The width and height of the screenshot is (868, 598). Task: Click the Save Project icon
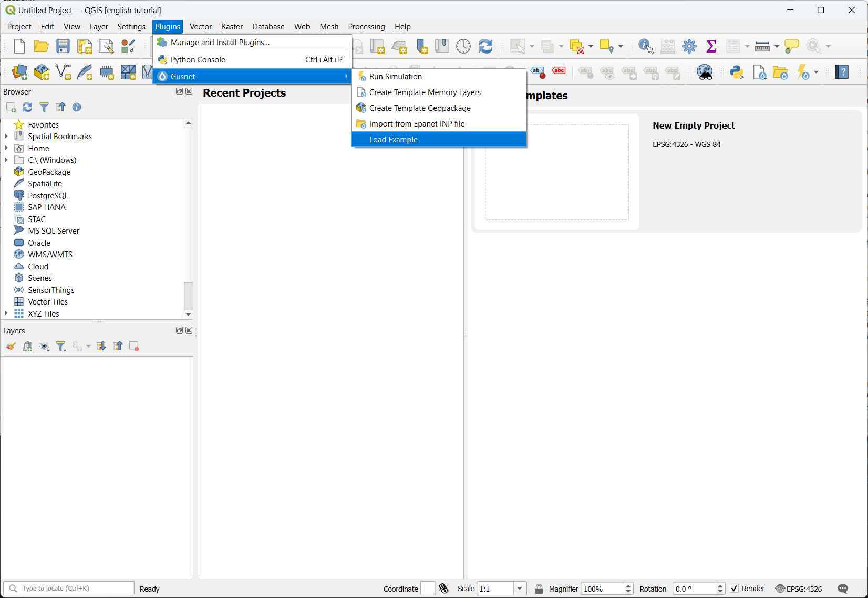point(63,46)
